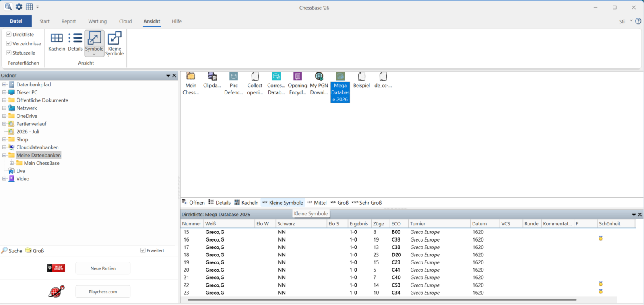Image resolution: width=644 pixels, height=305 pixels.
Task: Switch to the Report ribbon tab
Action: (x=68, y=21)
